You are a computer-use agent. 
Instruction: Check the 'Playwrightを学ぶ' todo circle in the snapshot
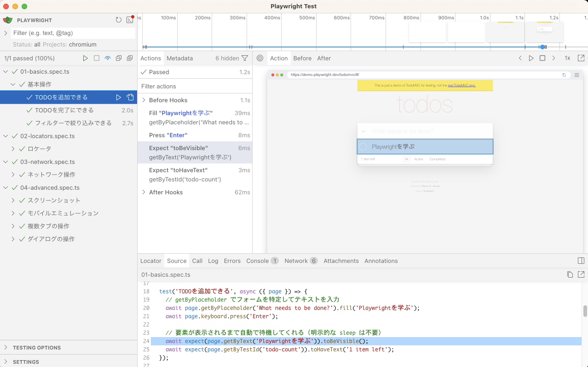pos(363,146)
